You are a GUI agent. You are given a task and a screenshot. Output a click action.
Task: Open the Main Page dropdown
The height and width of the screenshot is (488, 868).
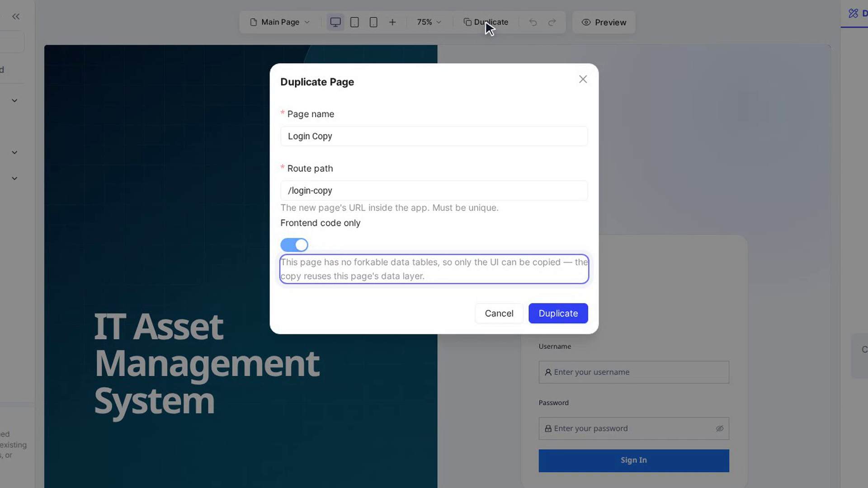coord(280,22)
